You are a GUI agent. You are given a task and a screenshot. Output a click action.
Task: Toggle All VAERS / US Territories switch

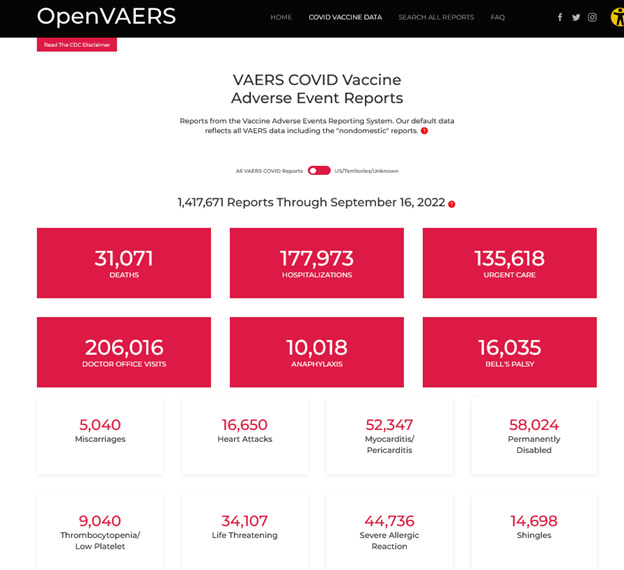point(319,171)
